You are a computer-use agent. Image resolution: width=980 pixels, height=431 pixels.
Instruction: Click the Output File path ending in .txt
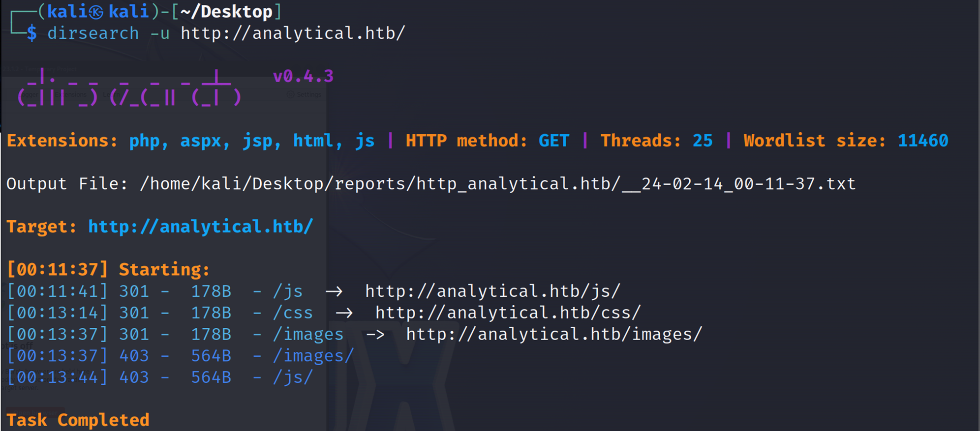pos(498,184)
